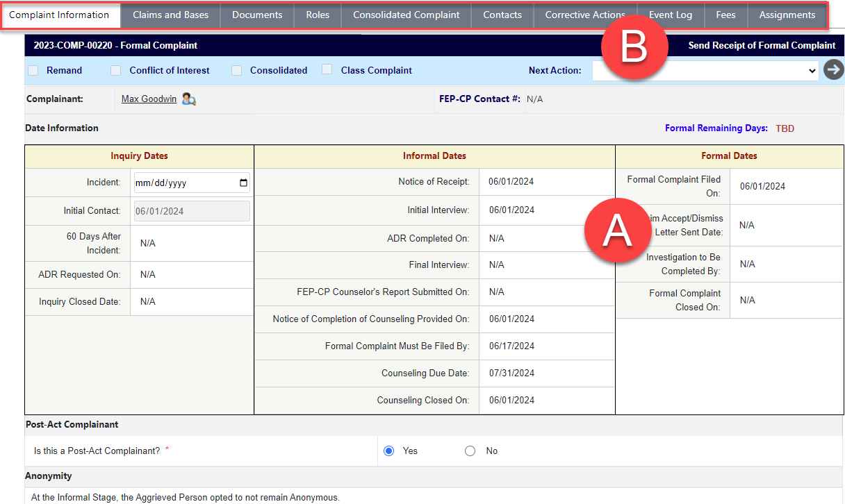This screenshot has width=845, height=504.
Task: Click the Notice of Completion of Counseling date value
Action: click(511, 319)
